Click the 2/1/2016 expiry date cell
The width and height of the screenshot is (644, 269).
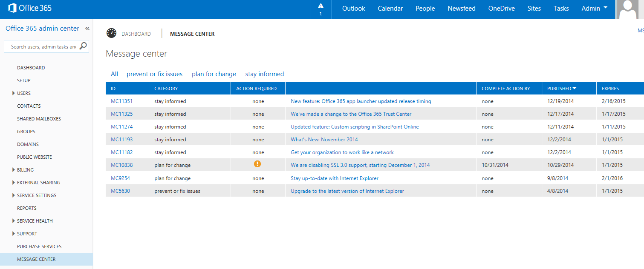pyautogui.click(x=612, y=178)
